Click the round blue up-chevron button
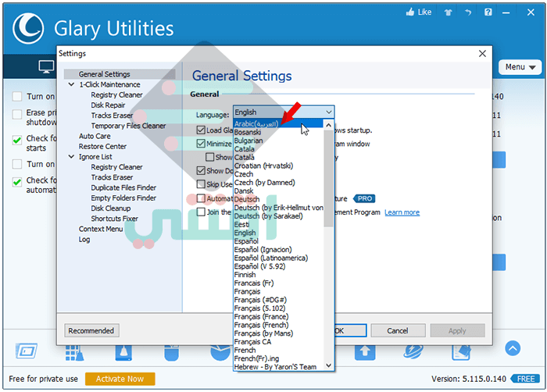This screenshot has width=547, height=392. pyautogui.click(x=513, y=348)
